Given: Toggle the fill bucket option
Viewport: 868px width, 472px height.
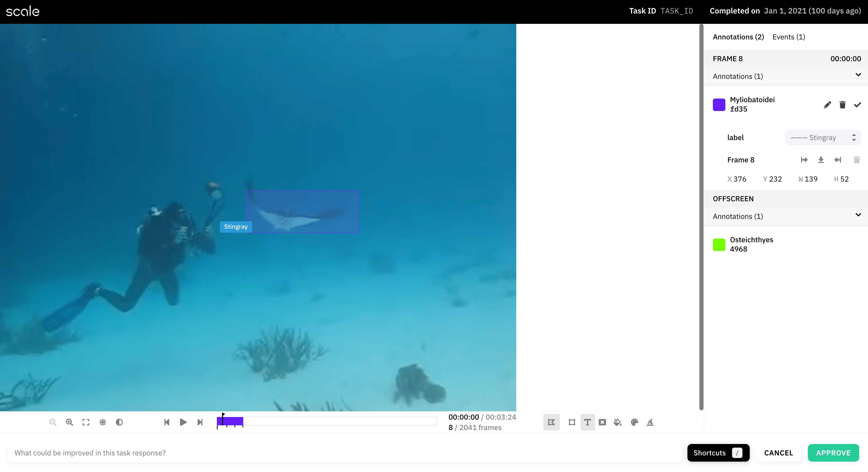Looking at the screenshot, I should (618, 422).
